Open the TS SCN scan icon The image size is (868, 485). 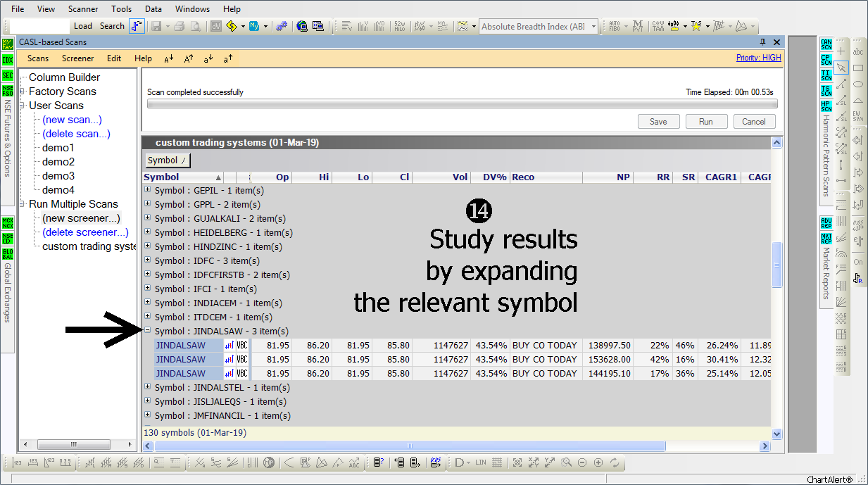[826, 91]
